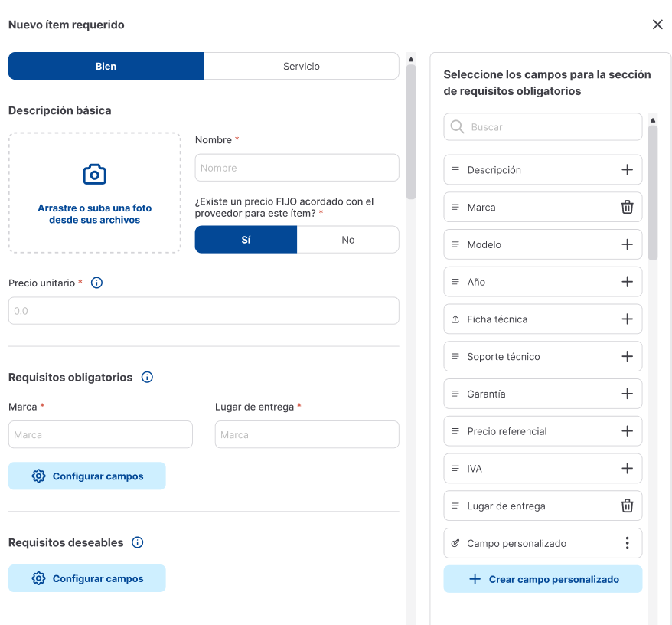
Task: Add the Ficha técnica field
Action: tap(627, 319)
